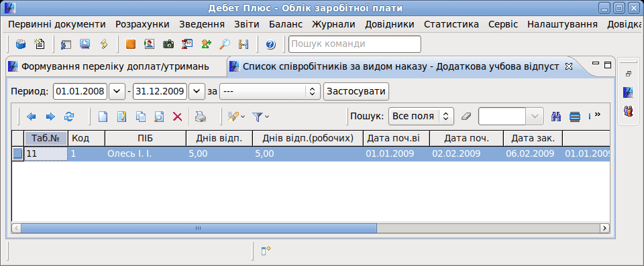Click the add employee icon with green plus
The image size is (644, 266).
point(206,44)
